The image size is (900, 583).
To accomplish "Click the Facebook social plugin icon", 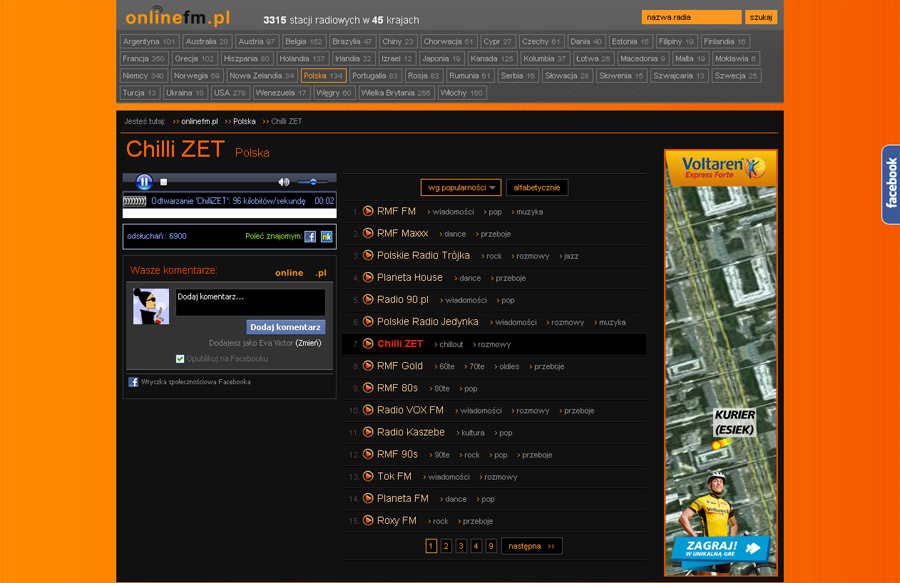I will [x=133, y=382].
